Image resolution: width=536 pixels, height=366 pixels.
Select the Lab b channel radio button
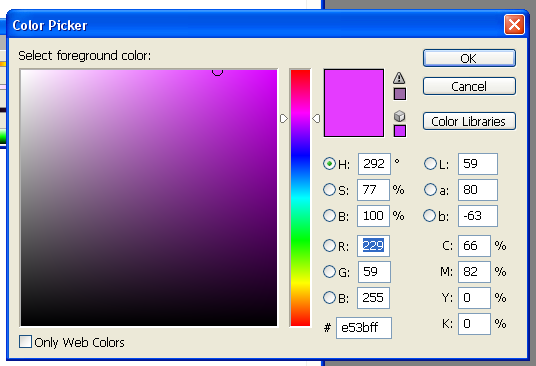(x=429, y=216)
